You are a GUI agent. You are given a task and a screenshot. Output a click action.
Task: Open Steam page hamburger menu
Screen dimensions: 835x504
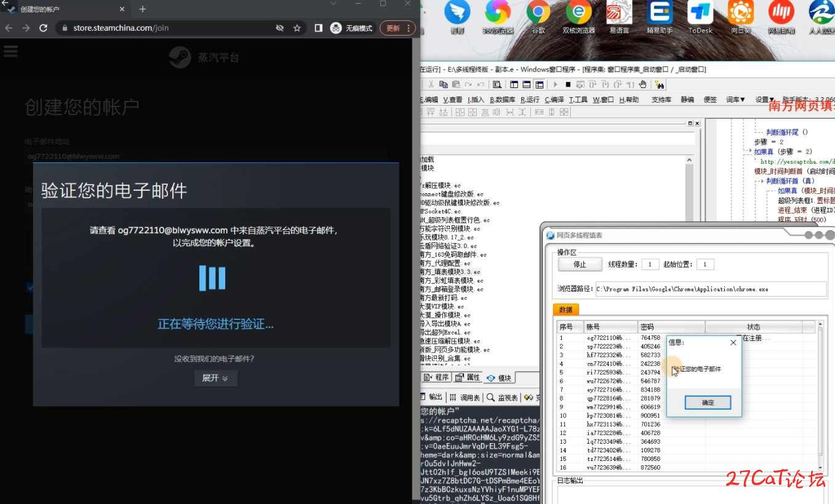[x=10, y=51]
